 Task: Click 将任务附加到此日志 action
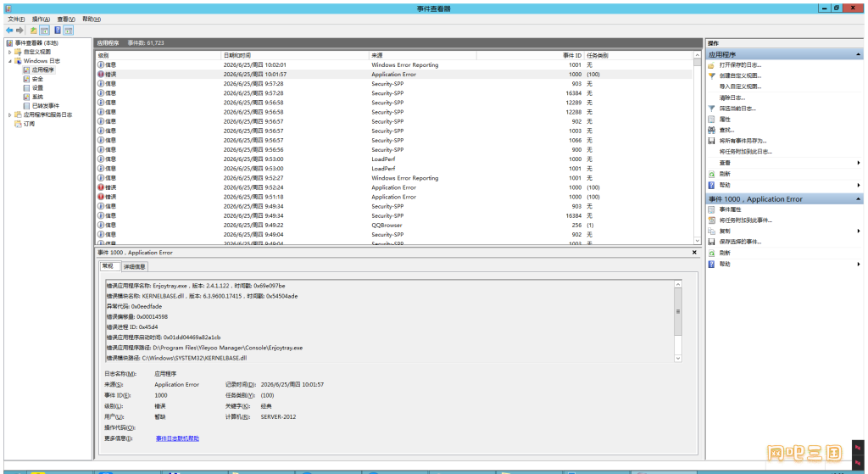click(746, 152)
